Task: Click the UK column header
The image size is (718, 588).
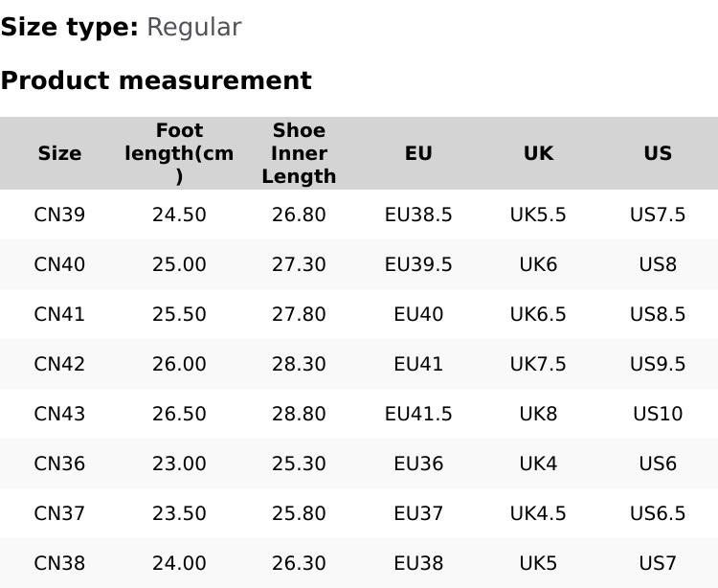Action: point(538,153)
